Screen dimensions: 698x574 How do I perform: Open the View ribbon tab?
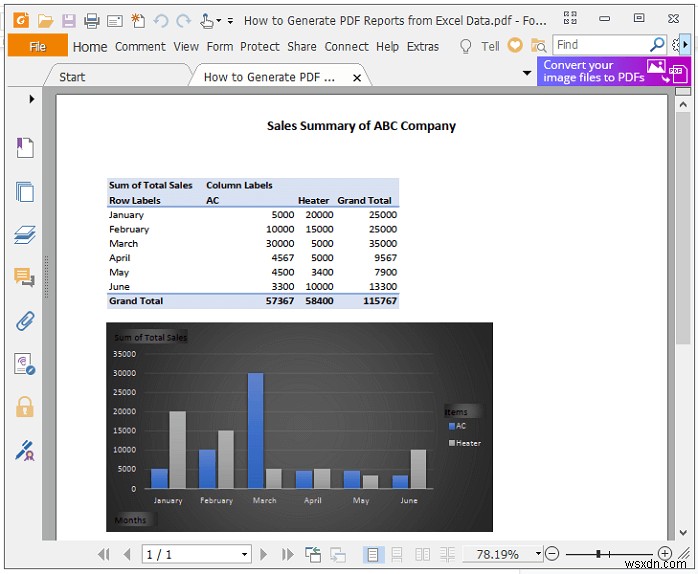186,46
